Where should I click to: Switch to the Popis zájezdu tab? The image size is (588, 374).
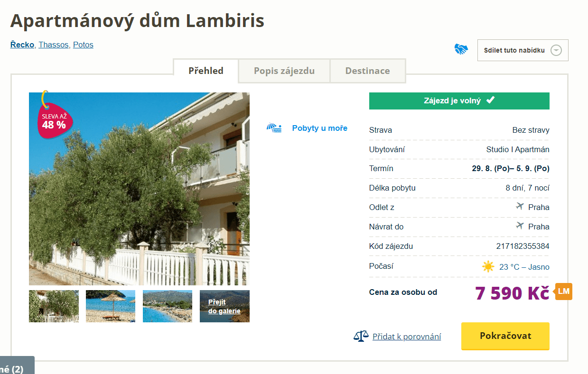click(284, 71)
